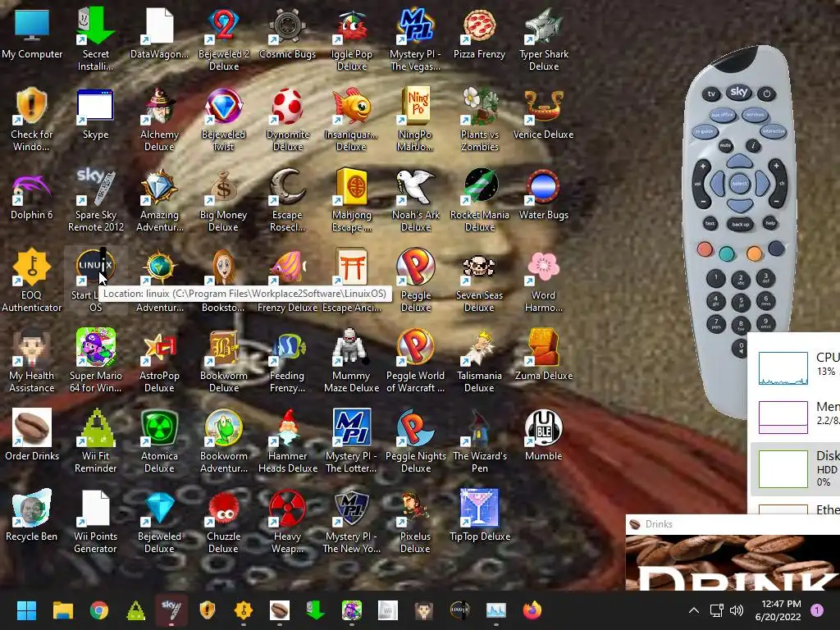The height and width of the screenshot is (630, 840).
Task: Select the Dolphin 6 emulator icon
Action: click(32, 195)
